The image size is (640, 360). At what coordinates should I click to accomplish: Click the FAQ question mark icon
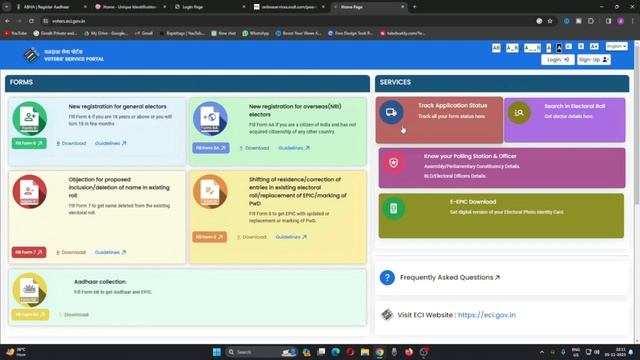point(387,278)
